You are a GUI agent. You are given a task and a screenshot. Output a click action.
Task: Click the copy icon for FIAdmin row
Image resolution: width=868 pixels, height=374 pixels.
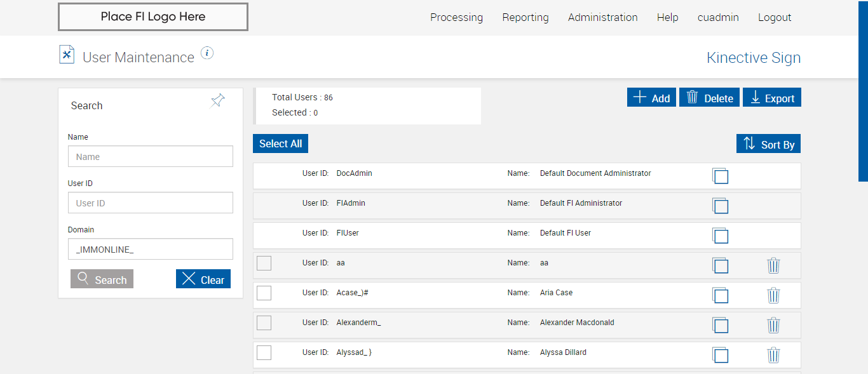[x=720, y=206]
